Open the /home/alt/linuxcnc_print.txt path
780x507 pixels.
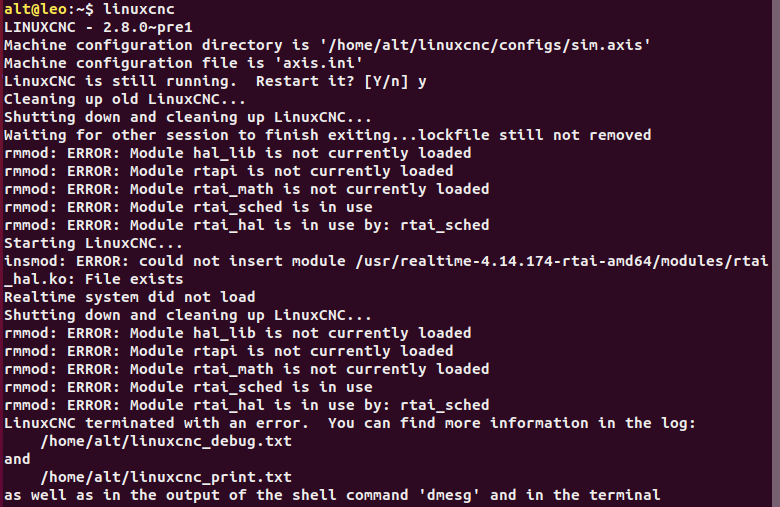tap(166, 477)
